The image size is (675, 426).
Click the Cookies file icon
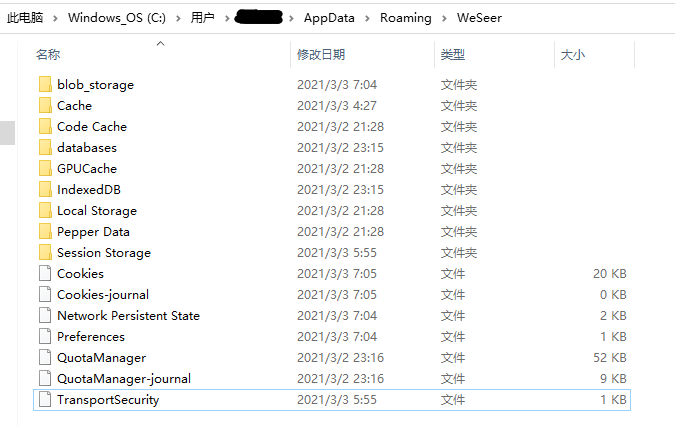tap(44, 274)
